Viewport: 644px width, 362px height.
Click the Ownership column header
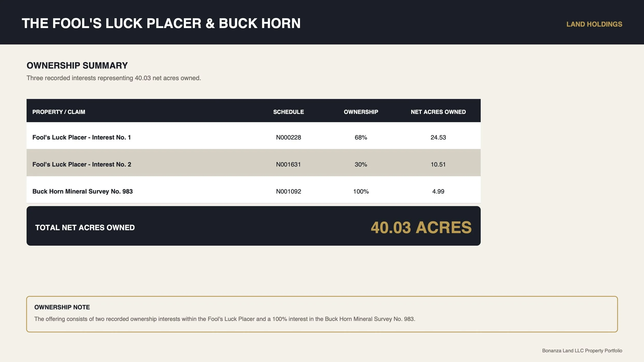pos(361,112)
